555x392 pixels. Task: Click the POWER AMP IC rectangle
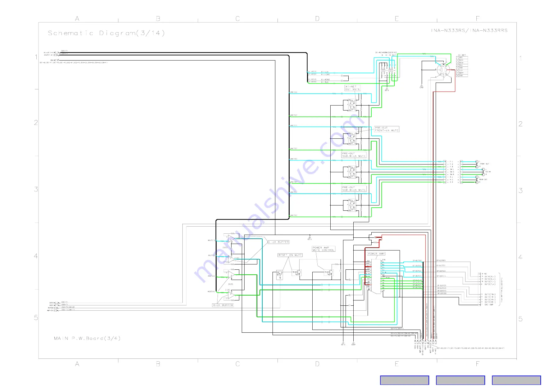pyautogui.click(x=376, y=276)
